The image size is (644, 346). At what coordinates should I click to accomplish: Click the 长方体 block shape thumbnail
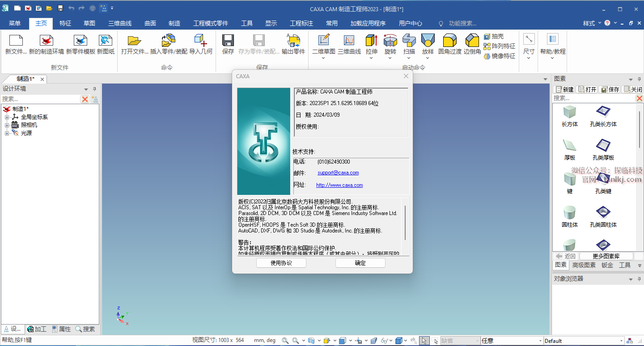click(x=569, y=112)
